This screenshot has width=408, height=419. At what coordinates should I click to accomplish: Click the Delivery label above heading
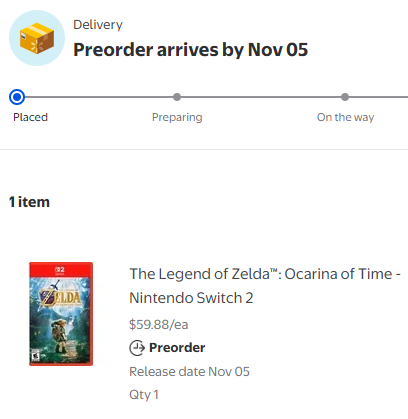pos(98,25)
